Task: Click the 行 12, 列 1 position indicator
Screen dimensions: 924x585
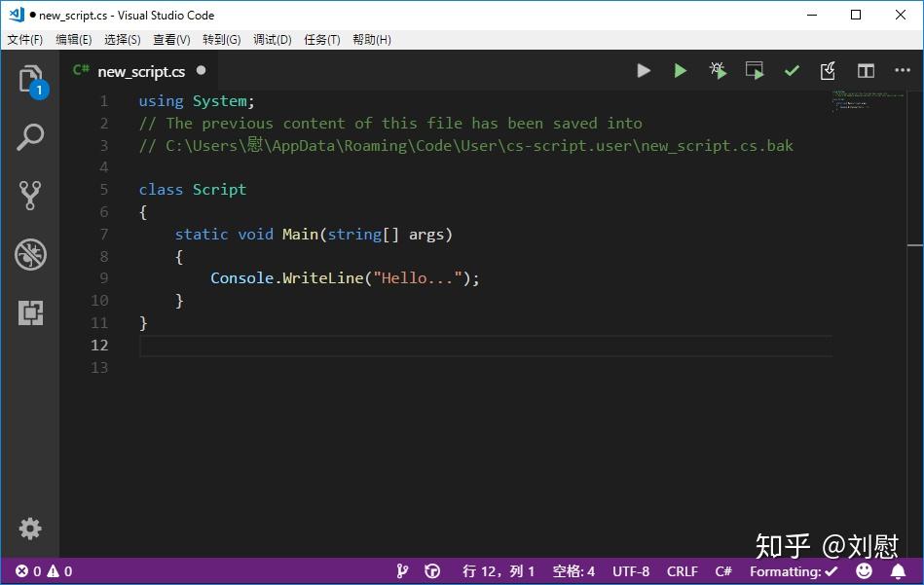Action: pos(499,570)
